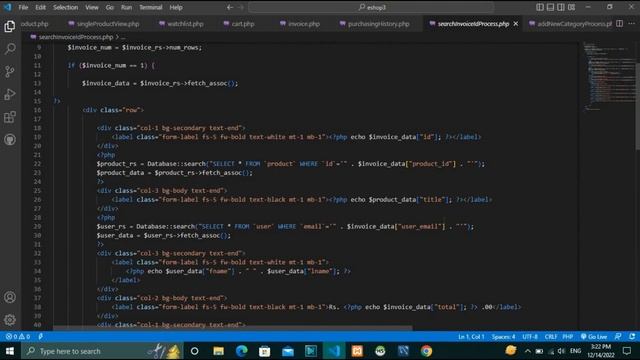
Task: Open the File menu
Action: click(23, 7)
